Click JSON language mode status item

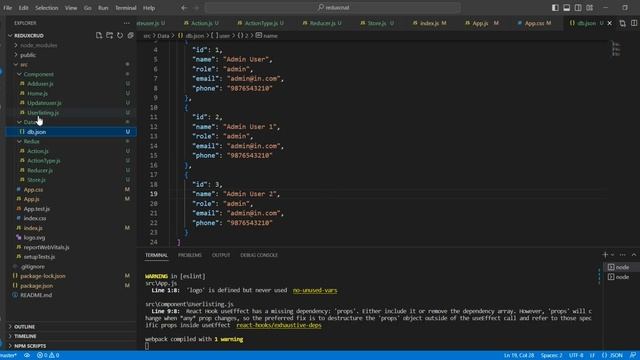click(612, 356)
